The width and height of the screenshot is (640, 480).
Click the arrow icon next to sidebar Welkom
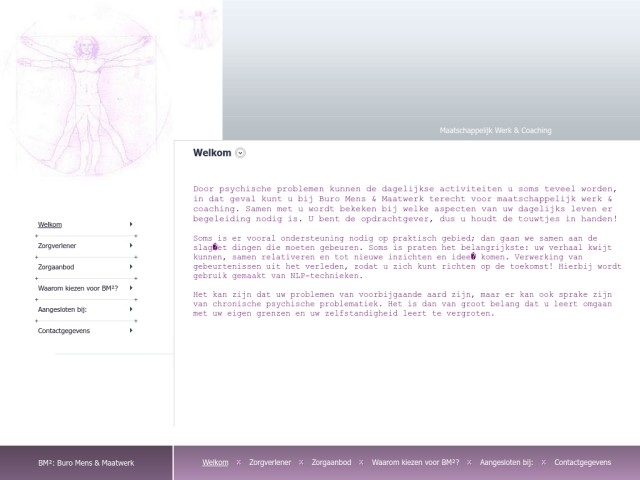point(131,224)
